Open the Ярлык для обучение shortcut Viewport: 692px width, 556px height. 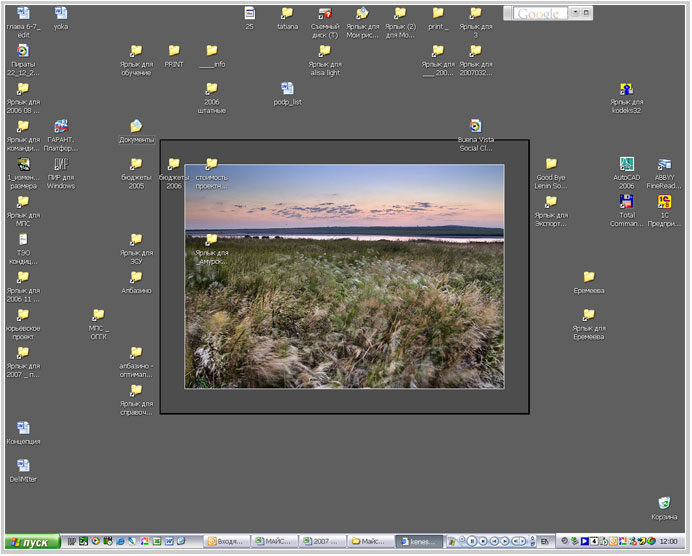(x=136, y=60)
